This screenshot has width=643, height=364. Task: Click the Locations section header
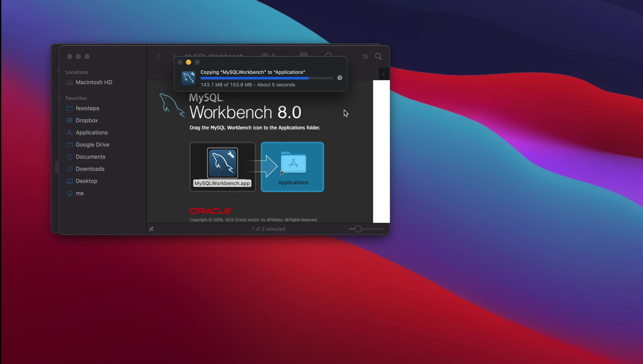tap(77, 72)
